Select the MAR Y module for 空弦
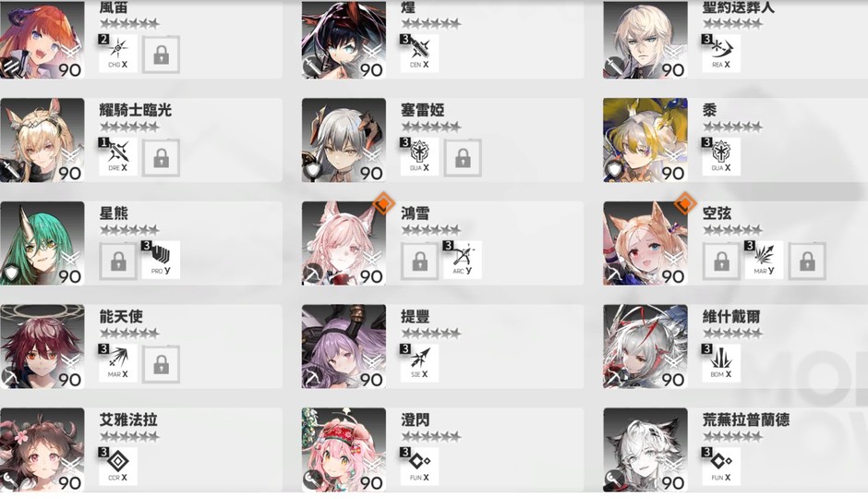 tap(765, 261)
